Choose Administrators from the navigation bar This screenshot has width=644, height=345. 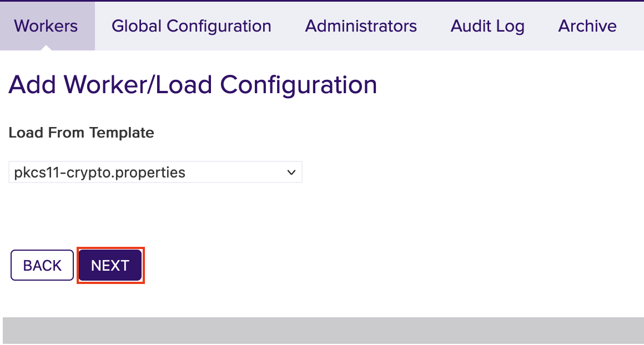click(x=361, y=26)
